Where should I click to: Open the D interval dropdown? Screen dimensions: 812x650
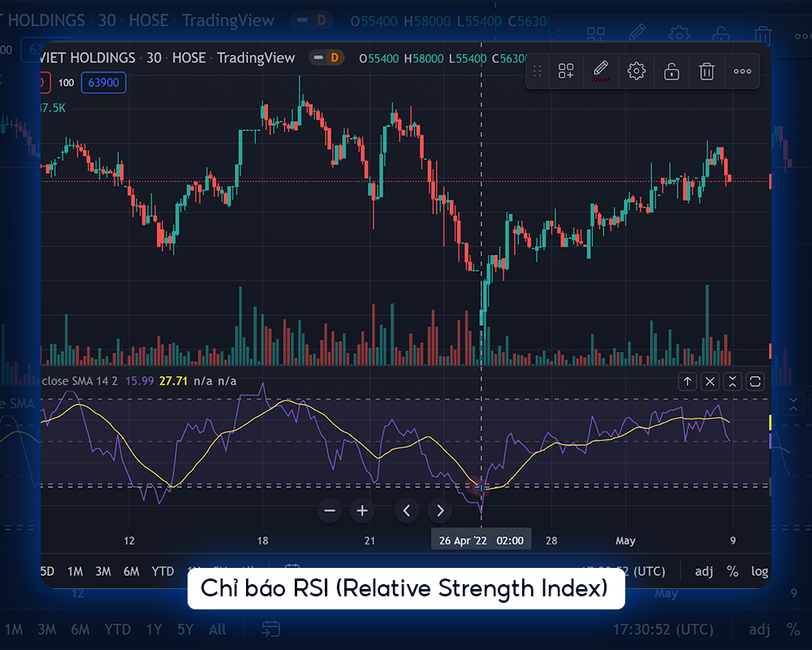(333, 57)
